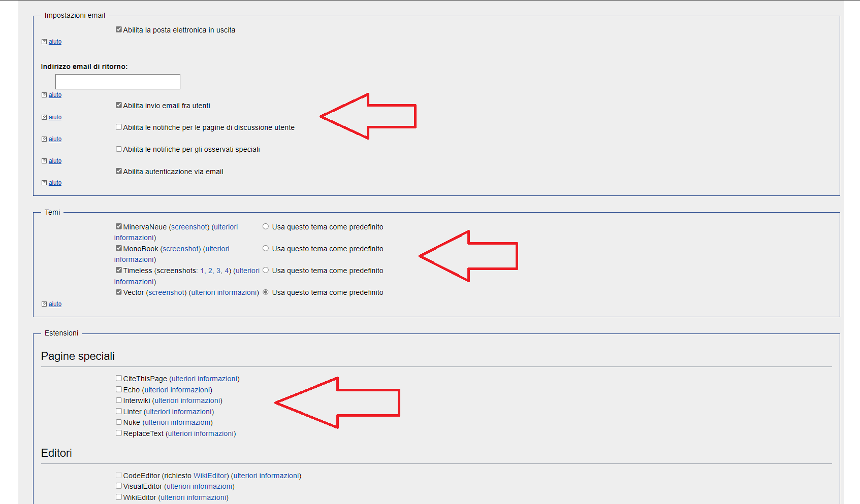Screen dimensions: 860x504
Task: Click help icon under 'autenticazione via email'
Action: click(x=44, y=183)
